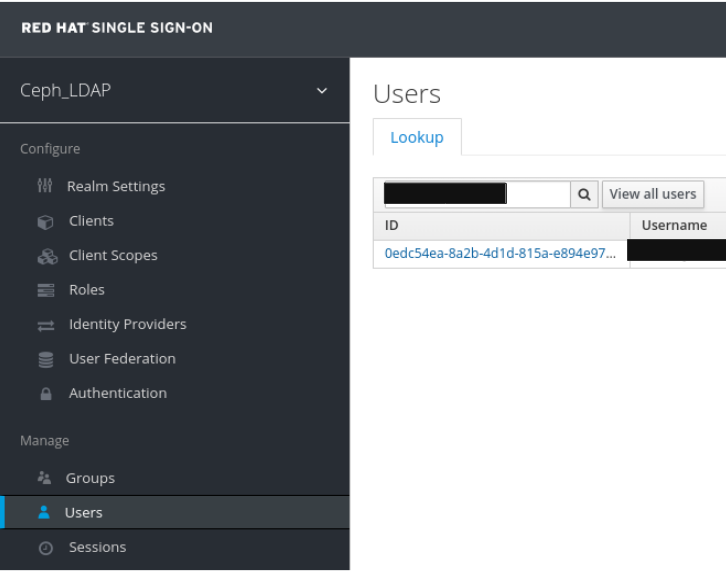
Task: Go to Sessions in the sidebar
Action: [96, 547]
